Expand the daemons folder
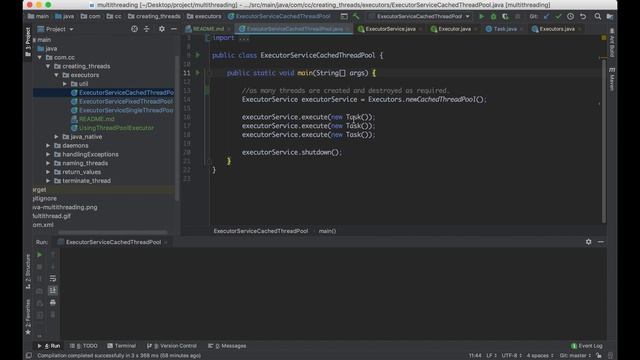The width and height of the screenshot is (640, 360). (48, 145)
